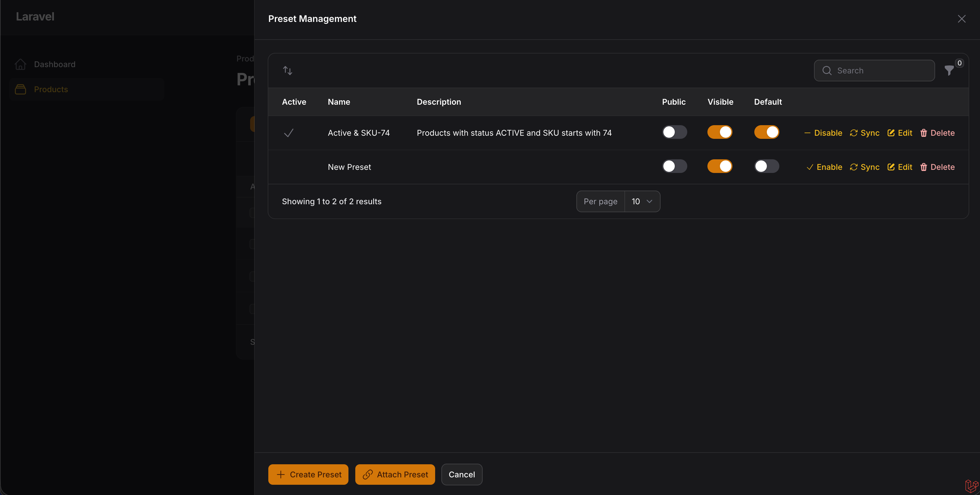Open the filter icon showing badge 0
The width and height of the screenshot is (980, 495).
click(950, 71)
